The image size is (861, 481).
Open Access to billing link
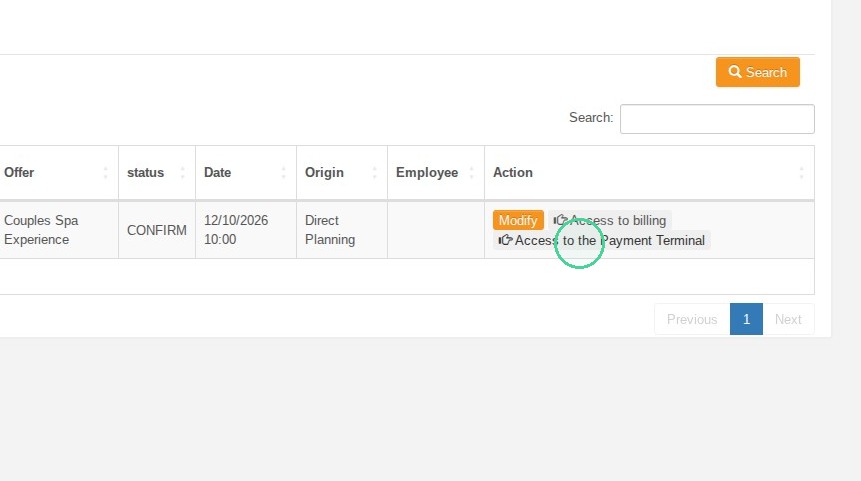(x=610, y=220)
